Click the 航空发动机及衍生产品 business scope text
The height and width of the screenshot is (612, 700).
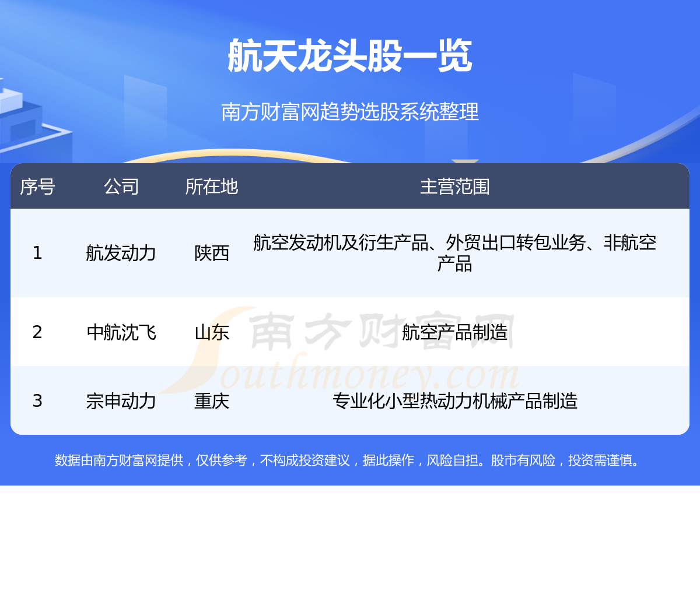pos(455,253)
